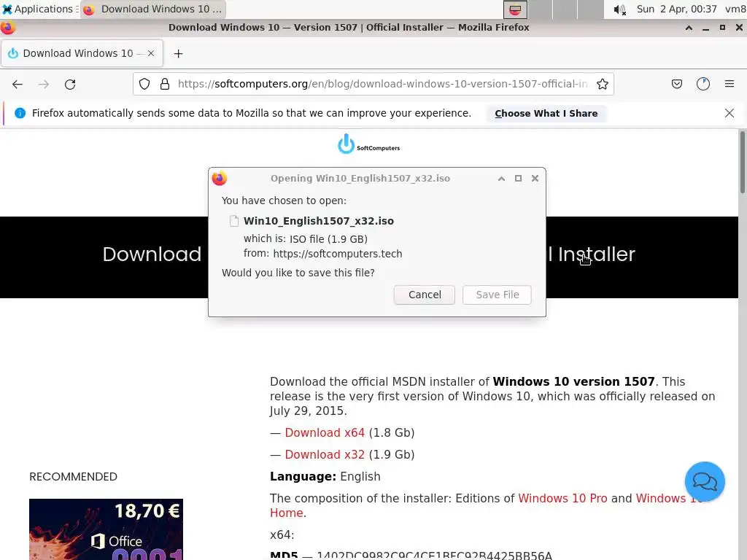Click Save File in the download dialog

coord(497,295)
